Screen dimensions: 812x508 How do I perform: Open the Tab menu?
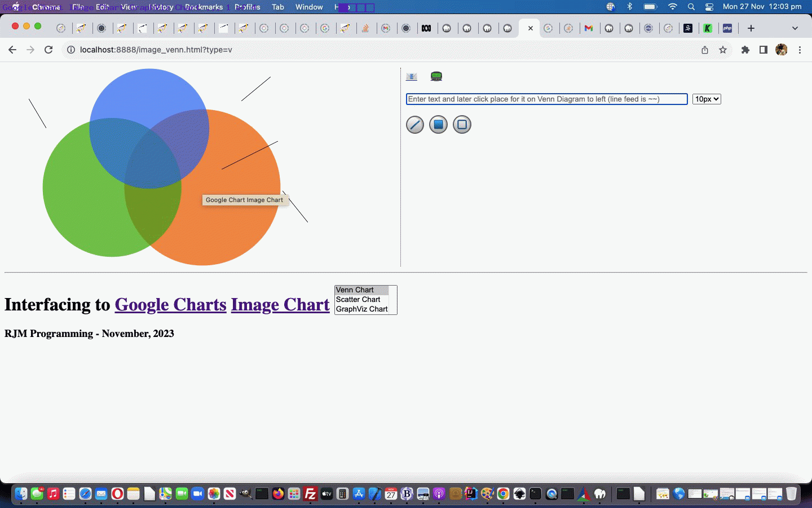278,7
